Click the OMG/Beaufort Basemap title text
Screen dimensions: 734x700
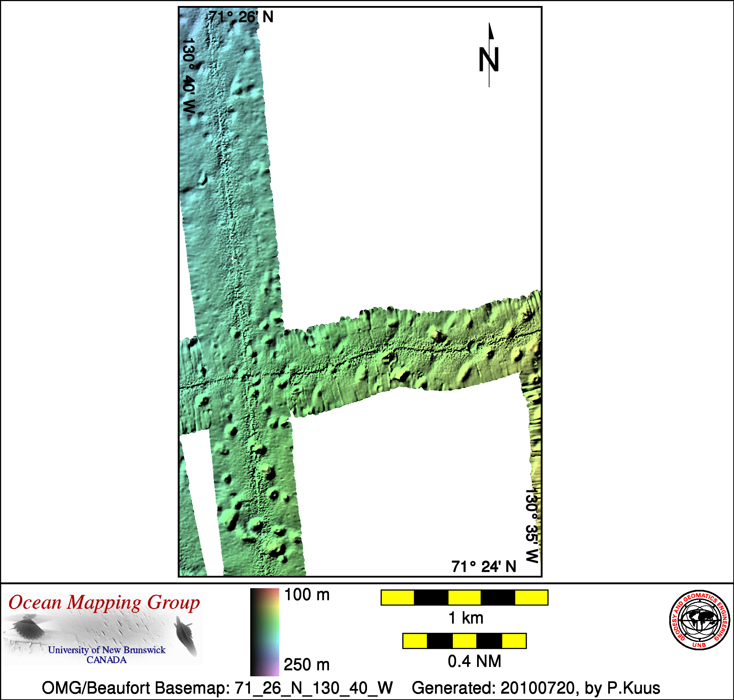(217, 687)
